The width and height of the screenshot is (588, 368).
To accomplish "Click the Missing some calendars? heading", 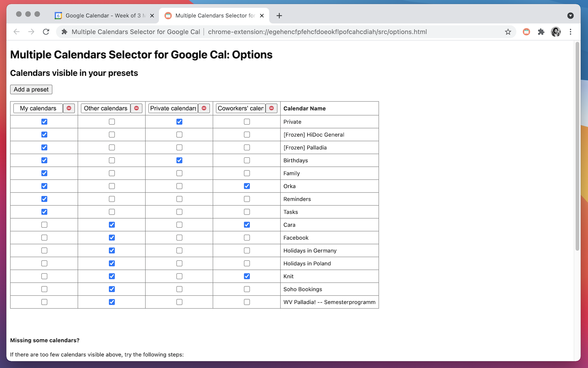I will pyautogui.click(x=45, y=340).
